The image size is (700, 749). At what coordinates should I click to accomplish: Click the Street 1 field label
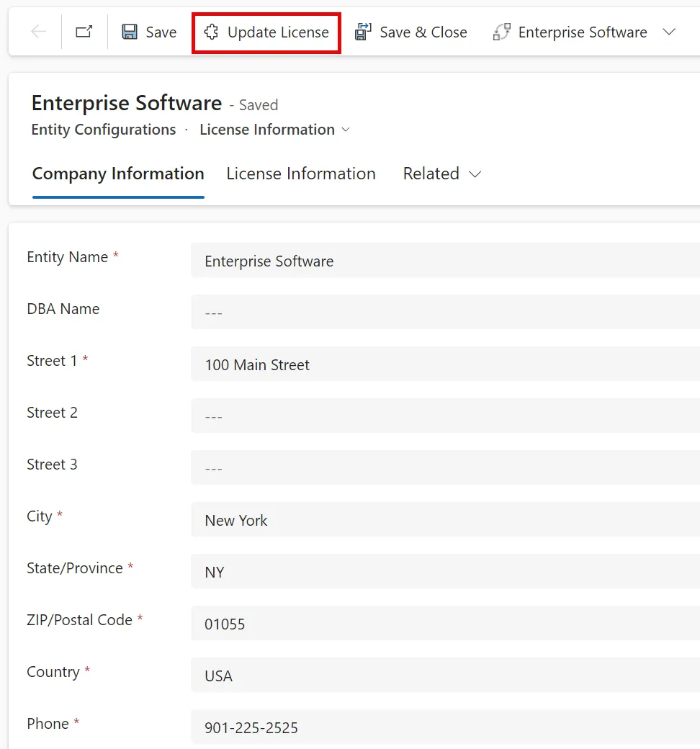point(52,361)
